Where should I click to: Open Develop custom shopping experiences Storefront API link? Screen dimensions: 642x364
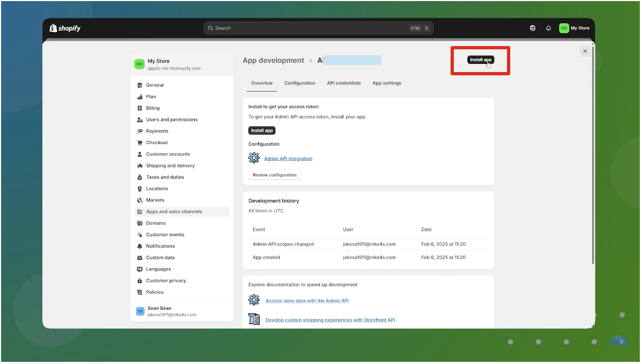[x=330, y=320]
